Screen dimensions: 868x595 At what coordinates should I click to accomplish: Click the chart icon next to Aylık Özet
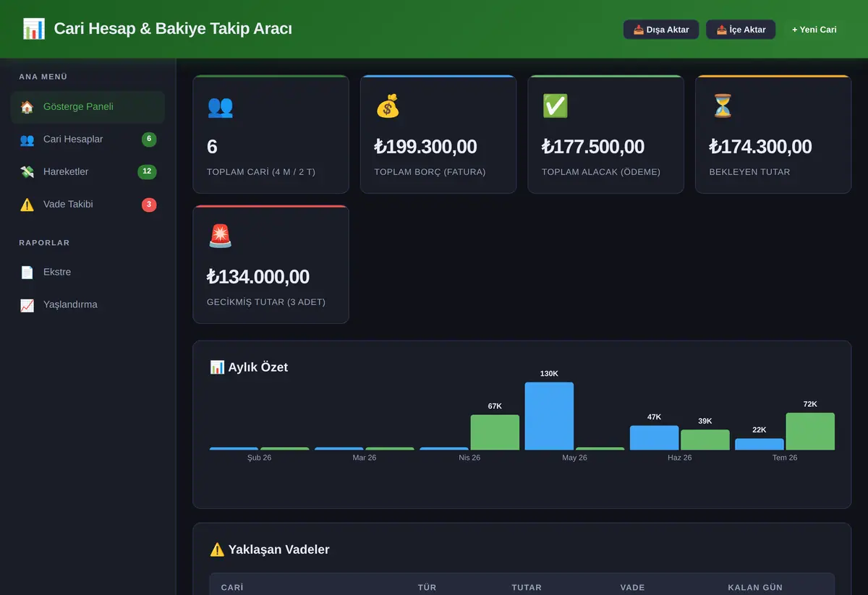[217, 367]
